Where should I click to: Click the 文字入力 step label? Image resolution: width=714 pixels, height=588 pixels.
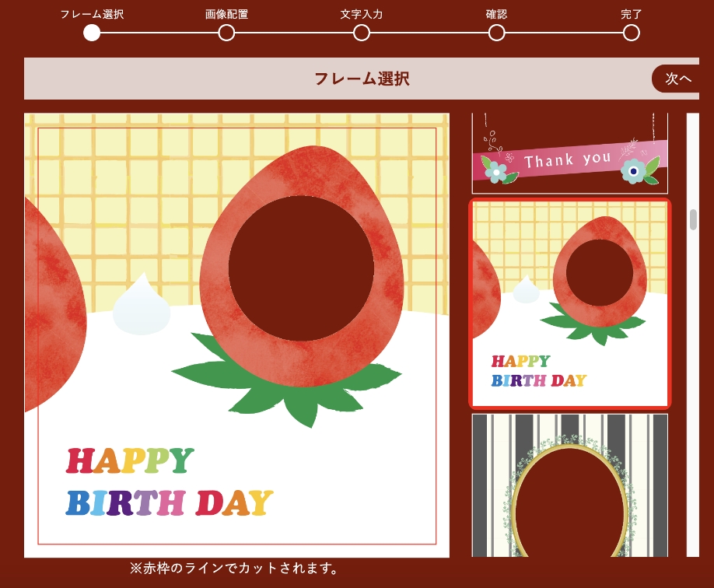(x=362, y=14)
